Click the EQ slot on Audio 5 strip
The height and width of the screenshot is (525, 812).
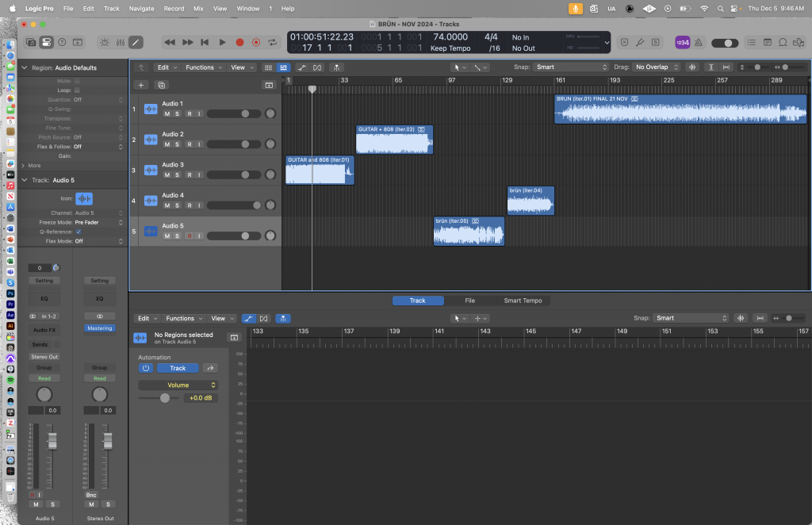coord(44,299)
